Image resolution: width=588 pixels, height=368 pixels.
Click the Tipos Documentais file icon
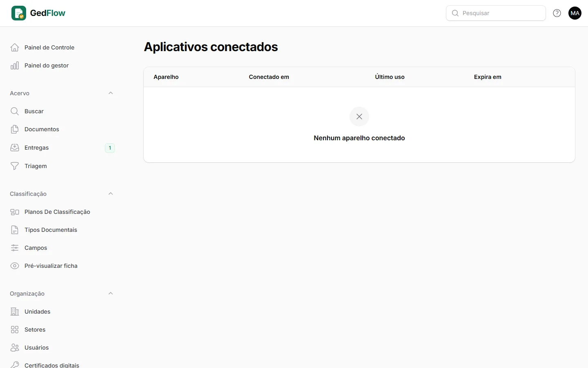click(x=15, y=230)
